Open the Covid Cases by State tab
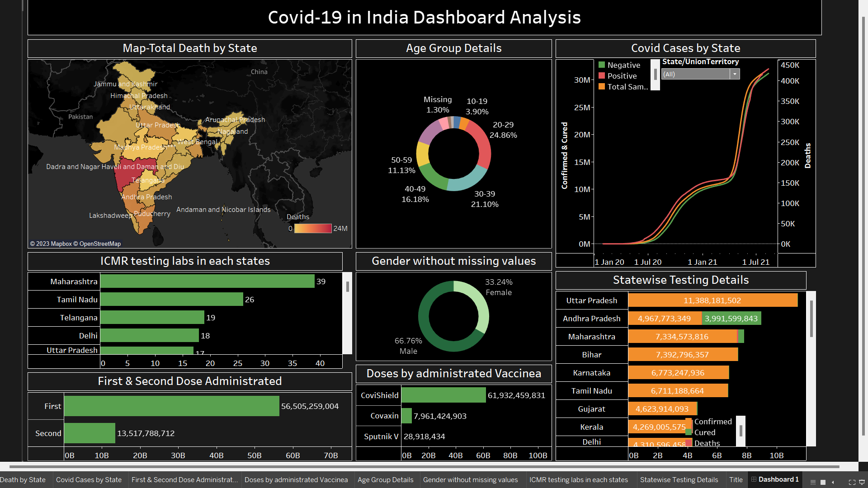868x488 pixels. [89, 480]
